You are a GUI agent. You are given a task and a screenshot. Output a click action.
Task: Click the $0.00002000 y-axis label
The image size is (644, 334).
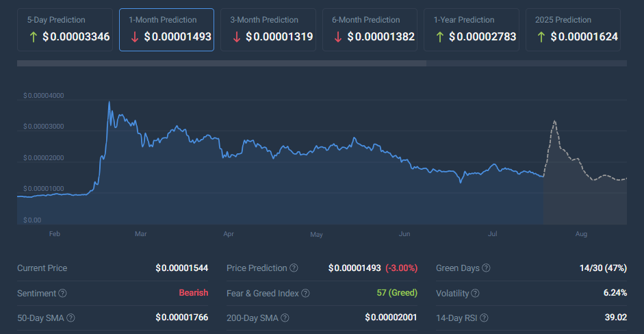pos(44,157)
